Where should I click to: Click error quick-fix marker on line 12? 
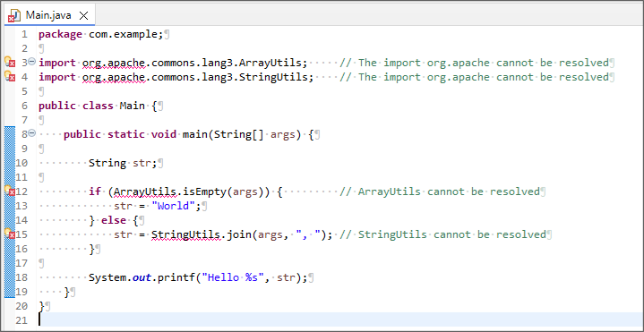tap(10, 192)
